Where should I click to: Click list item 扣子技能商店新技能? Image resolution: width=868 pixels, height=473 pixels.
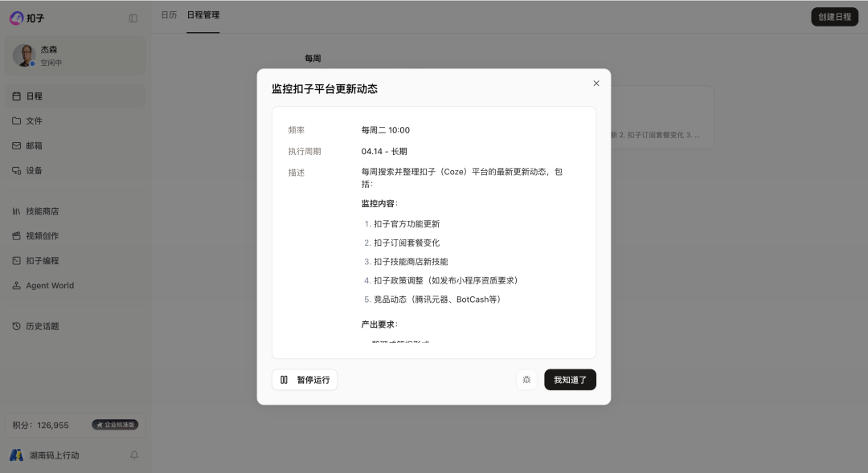[411, 262]
